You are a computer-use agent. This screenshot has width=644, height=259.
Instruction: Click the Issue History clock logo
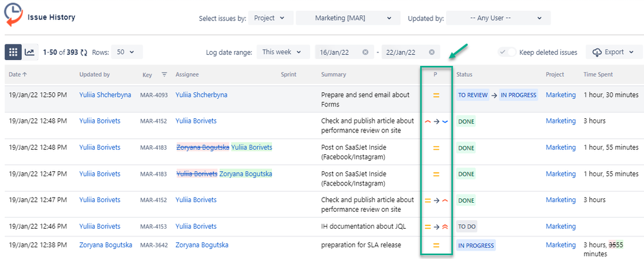click(13, 15)
